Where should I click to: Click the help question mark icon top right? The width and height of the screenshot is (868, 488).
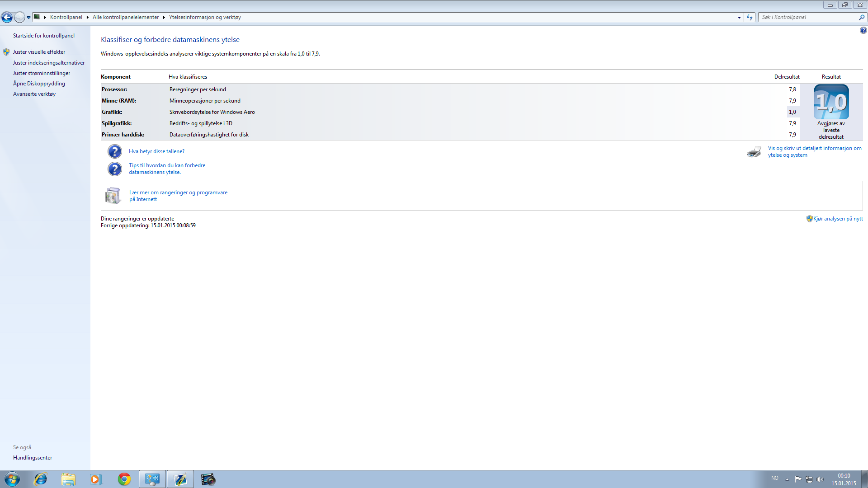pyautogui.click(x=863, y=30)
